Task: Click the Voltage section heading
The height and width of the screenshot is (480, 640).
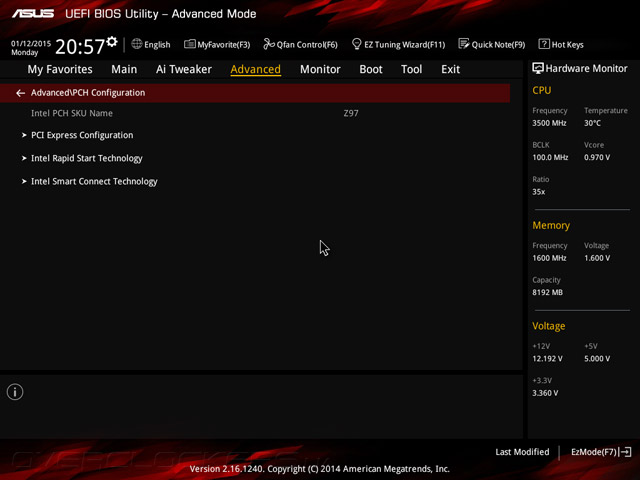Action: tap(549, 326)
